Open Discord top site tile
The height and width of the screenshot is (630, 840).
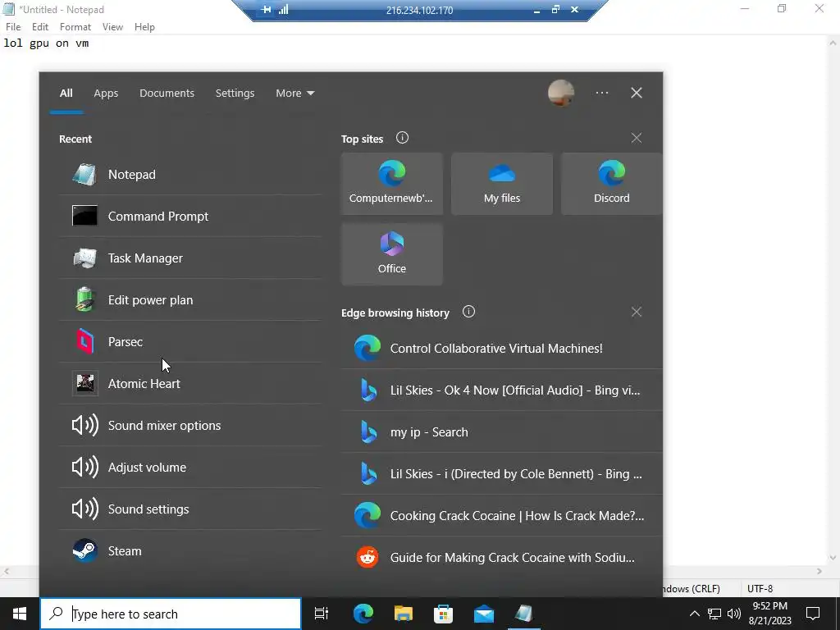(612, 184)
